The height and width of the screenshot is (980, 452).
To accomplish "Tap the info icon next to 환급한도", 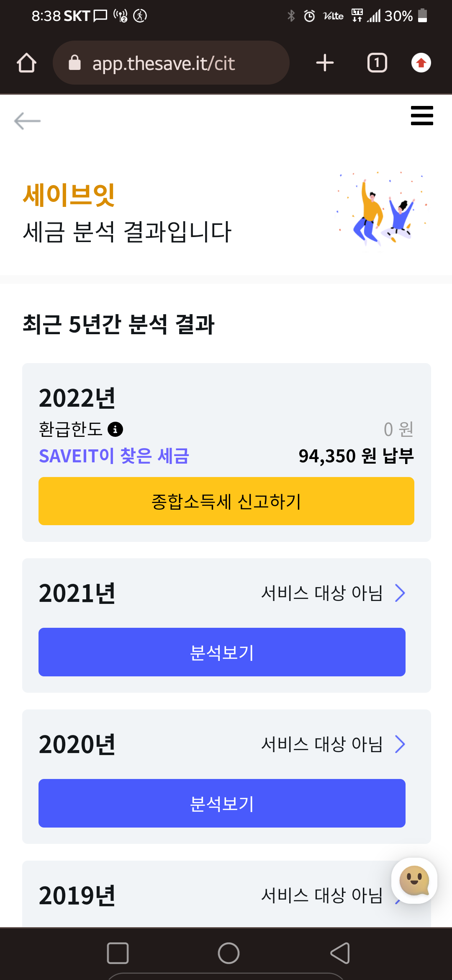I will (x=115, y=429).
